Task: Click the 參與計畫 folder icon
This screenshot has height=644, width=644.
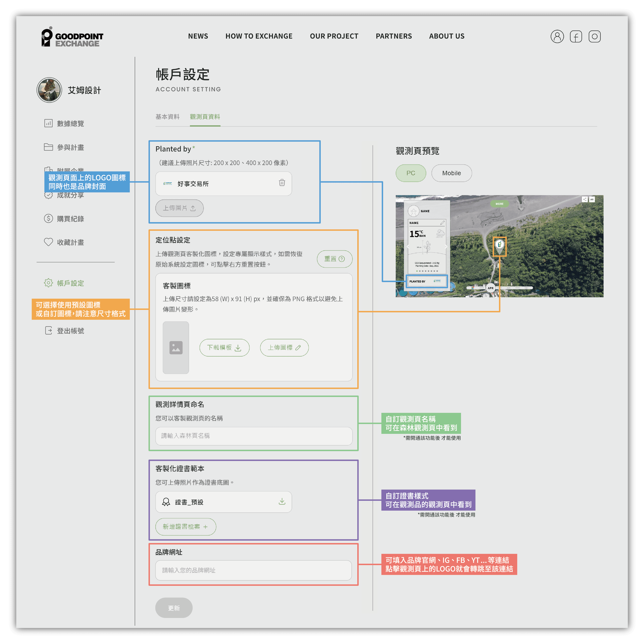Action: (x=48, y=147)
